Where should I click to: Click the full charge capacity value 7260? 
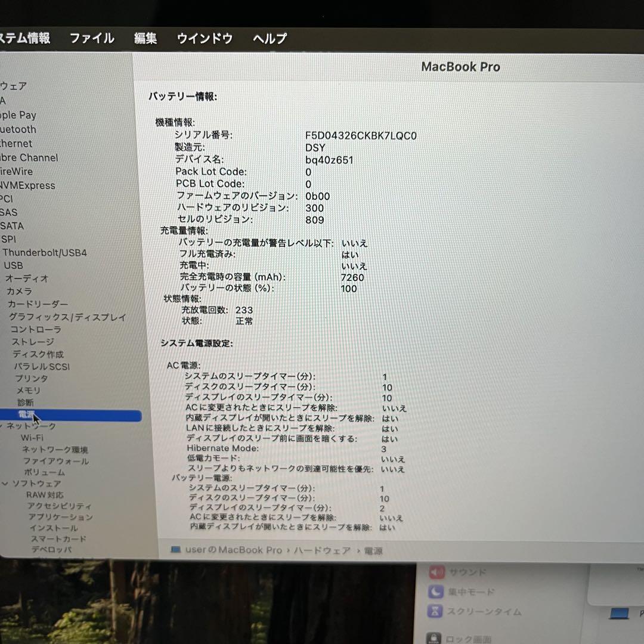coord(352,278)
